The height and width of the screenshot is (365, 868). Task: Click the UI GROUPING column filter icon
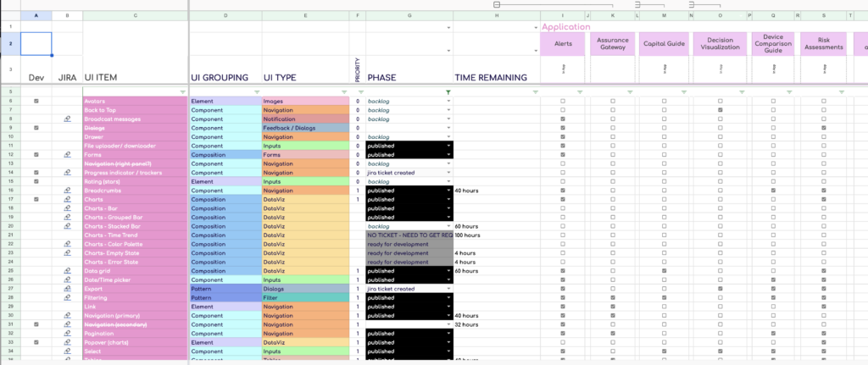pyautogui.click(x=256, y=91)
